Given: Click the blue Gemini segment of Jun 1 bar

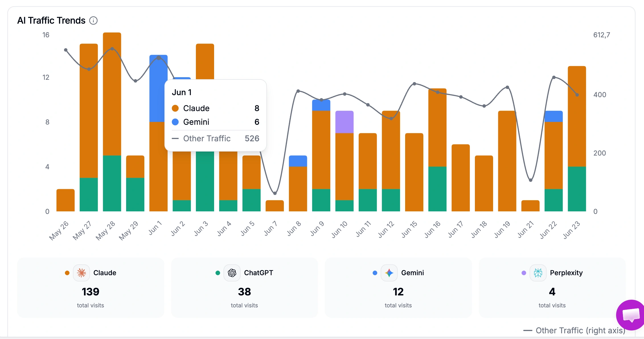Looking at the screenshot, I should pos(159,88).
